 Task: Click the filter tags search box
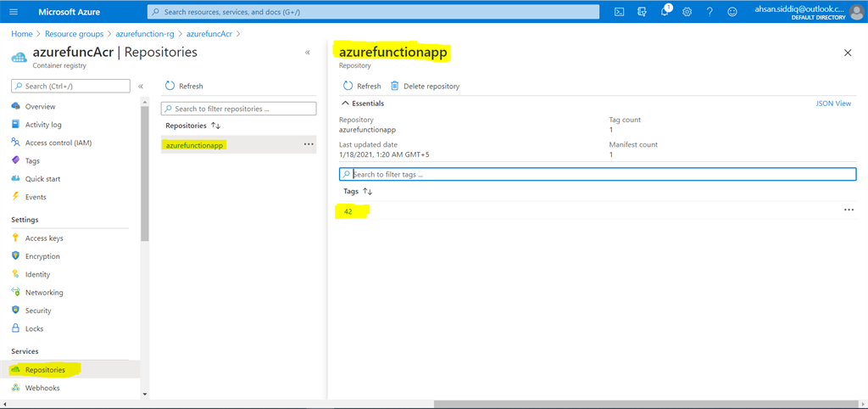click(598, 174)
